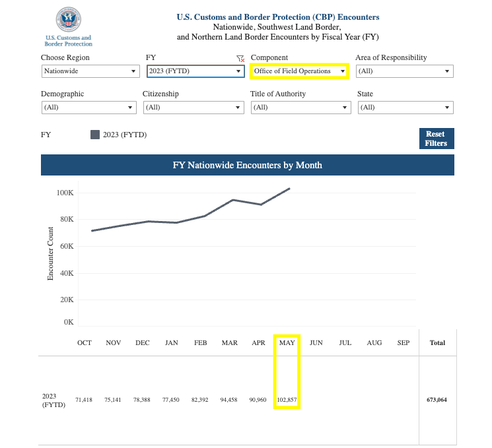
Task: Click the clear filter icon beside FY
Action: tap(240, 59)
